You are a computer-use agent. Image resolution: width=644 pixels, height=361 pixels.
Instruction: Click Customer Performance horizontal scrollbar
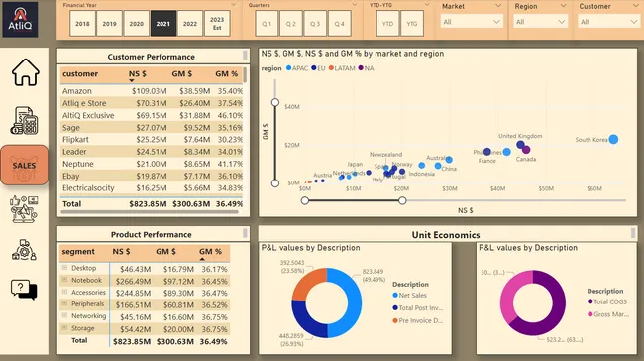click(x=150, y=212)
